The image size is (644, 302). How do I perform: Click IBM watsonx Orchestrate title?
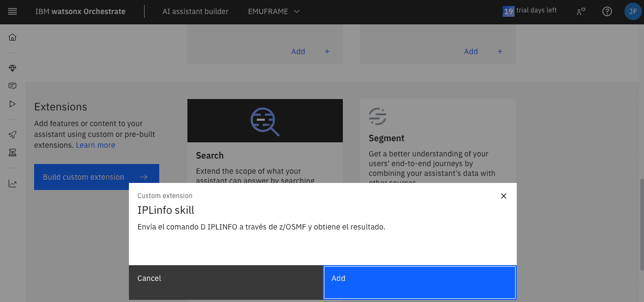80,11
